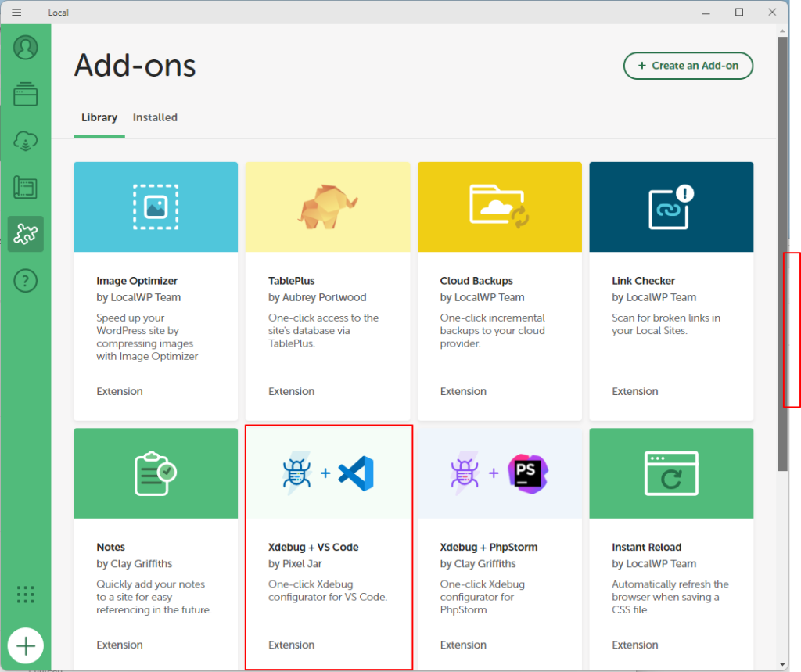Click the Xdebug + VS Code title
This screenshot has height=672, width=801.
click(313, 547)
